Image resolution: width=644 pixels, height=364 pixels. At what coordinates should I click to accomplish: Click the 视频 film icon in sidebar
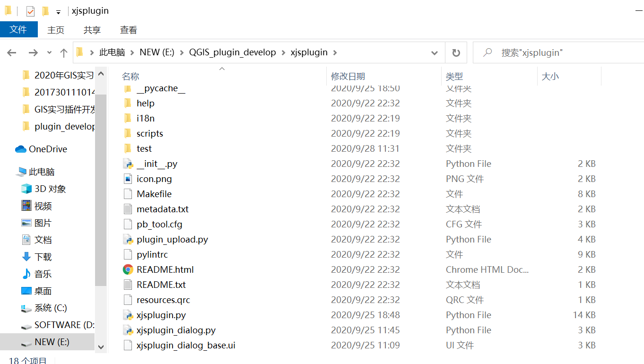click(x=26, y=206)
